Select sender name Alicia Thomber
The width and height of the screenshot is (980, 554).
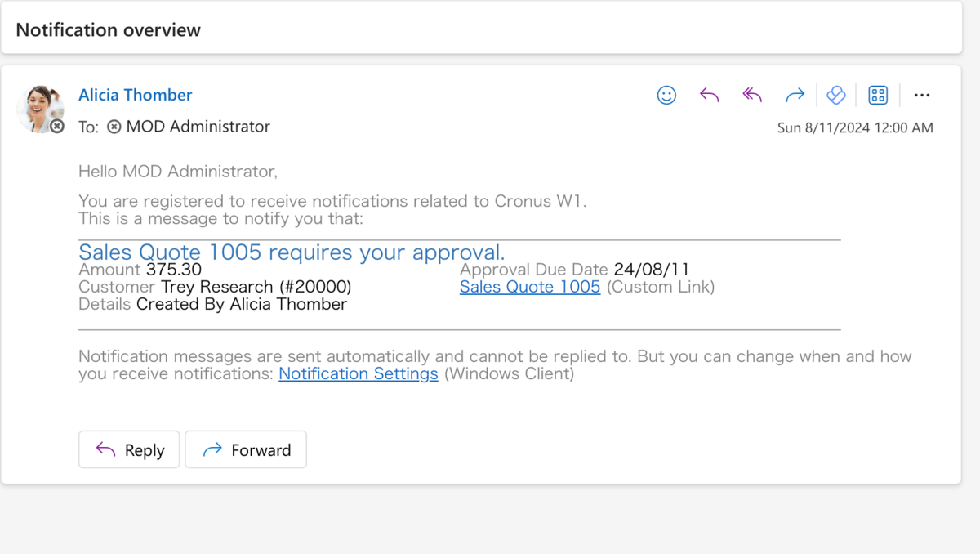point(135,95)
